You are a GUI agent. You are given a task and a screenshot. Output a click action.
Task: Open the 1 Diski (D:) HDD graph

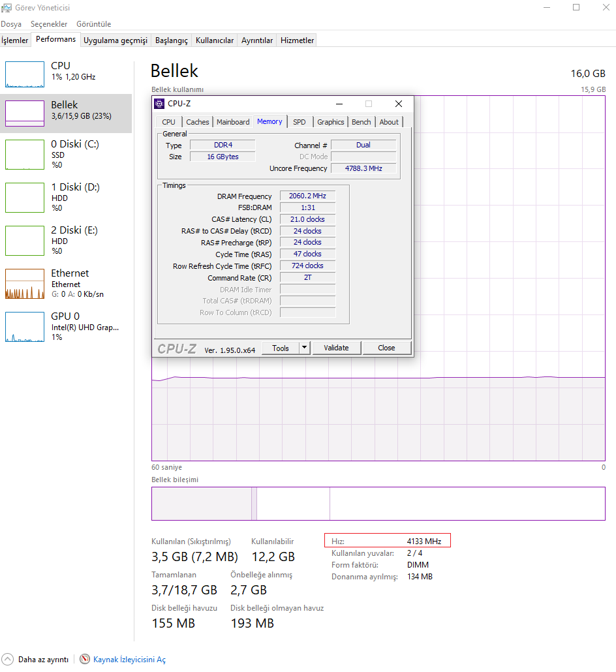tap(24, 197)
